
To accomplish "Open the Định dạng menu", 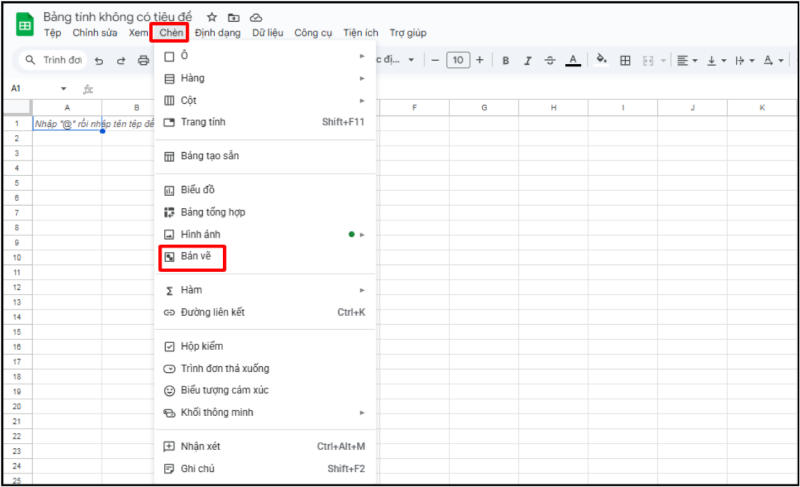I will tap(217, 33).
